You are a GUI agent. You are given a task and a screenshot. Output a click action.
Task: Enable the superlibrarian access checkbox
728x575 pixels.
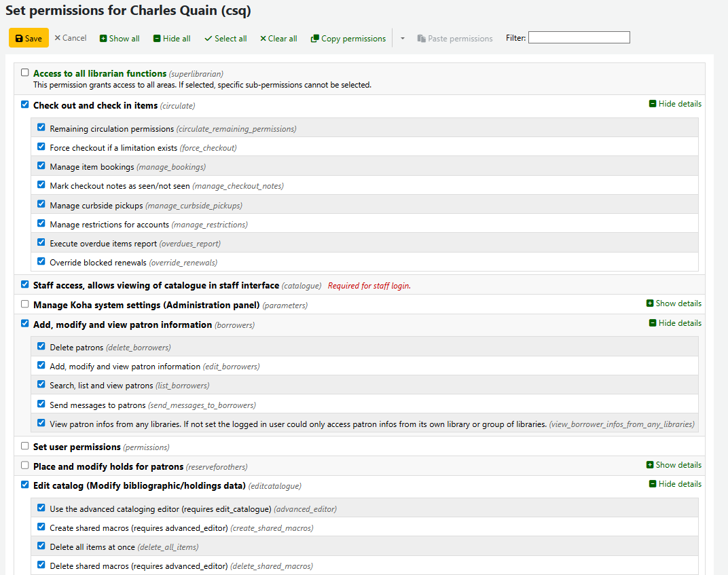pyautogui.click(x=25, y=73)
